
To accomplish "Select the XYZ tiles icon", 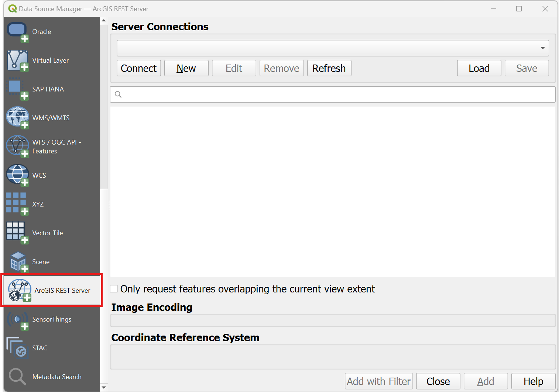I will (x=17, y=204).
